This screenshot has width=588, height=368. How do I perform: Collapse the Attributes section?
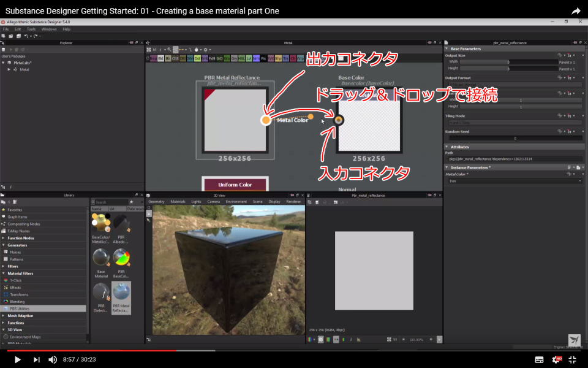(447, 147)
